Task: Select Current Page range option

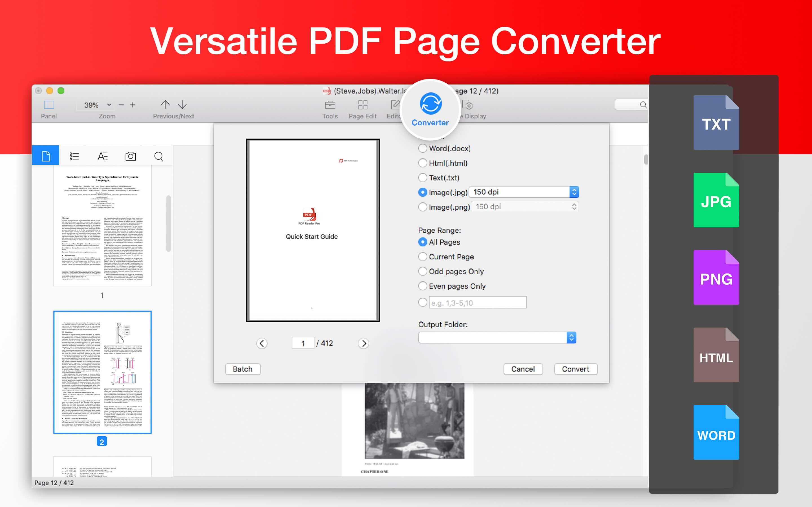Action: pyautogui.click(x=423, y=257)
